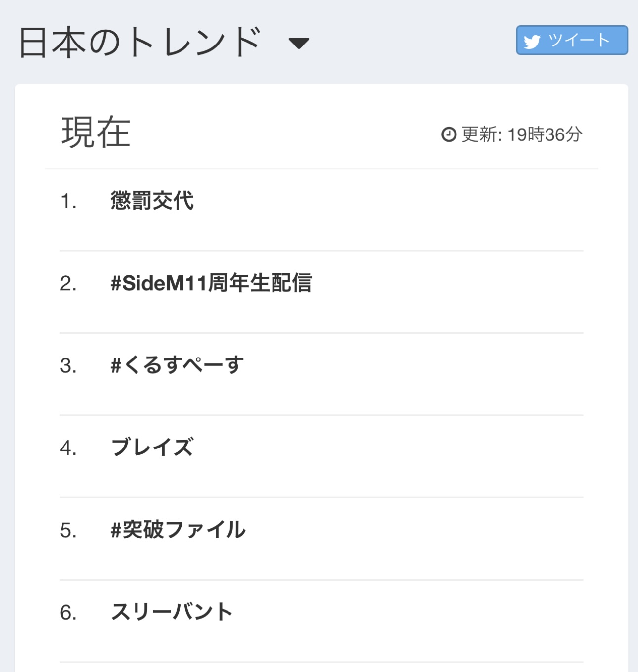The width and height of the screenshot is (638, 672).
Task: Click rank number 1 in the list
Action: tap(68, 201)
